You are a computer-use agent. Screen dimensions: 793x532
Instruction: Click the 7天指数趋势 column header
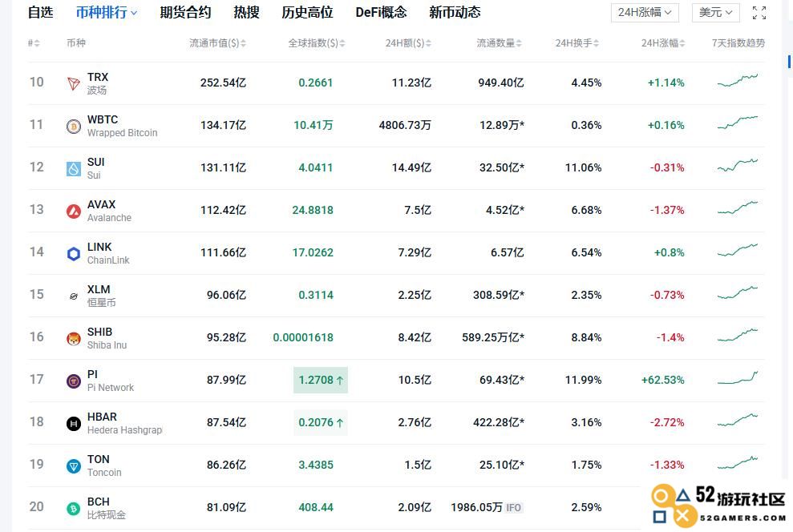coord(738,43)
